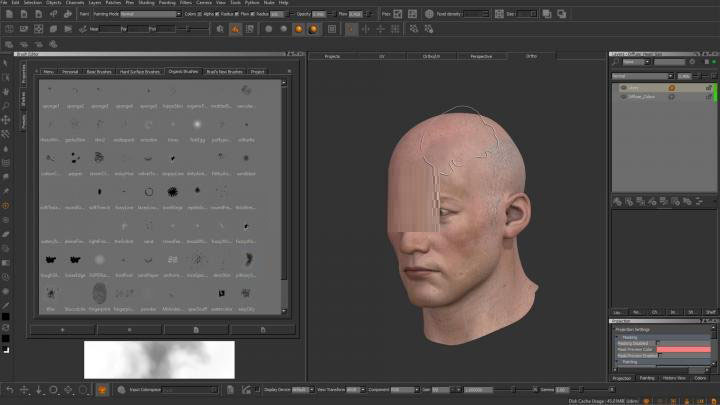Open the Perspective view tab
The image size is (720, 405).
[x=481, y=56]
